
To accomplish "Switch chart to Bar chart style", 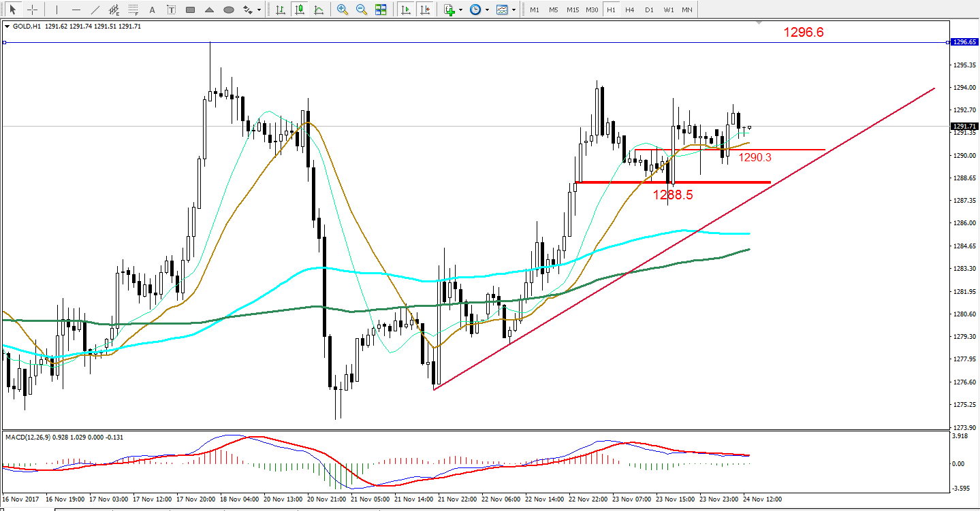I will 281,10.
